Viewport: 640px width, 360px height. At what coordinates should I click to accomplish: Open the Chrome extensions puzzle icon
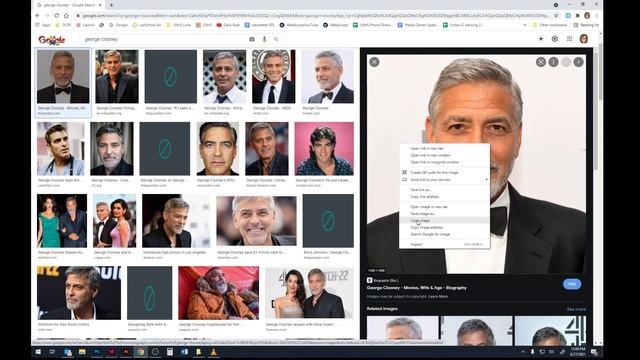577,16
